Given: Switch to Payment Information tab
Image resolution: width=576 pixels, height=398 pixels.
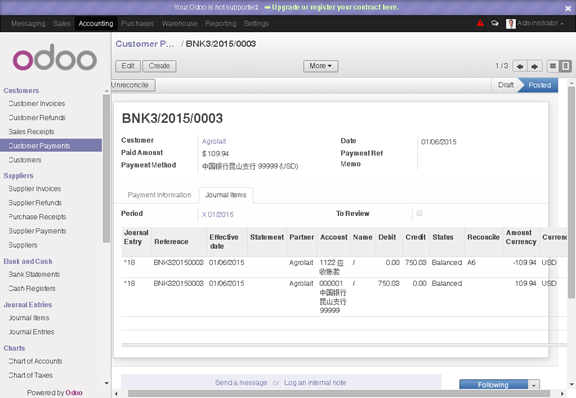Looking at the screenshot, I should [x=159, y=195].
